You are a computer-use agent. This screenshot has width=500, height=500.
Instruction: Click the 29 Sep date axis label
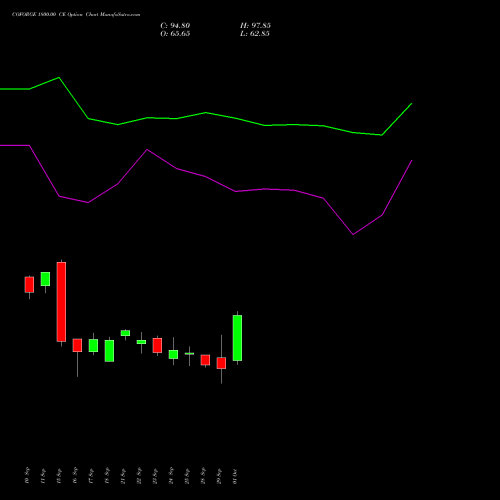click(x=219, y=476)
